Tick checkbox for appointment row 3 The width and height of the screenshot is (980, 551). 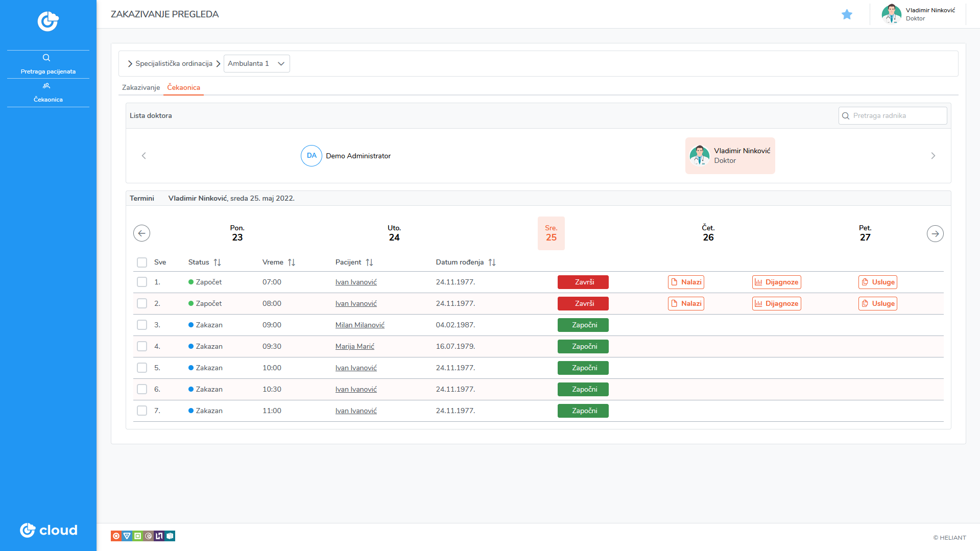pos(142,325)
